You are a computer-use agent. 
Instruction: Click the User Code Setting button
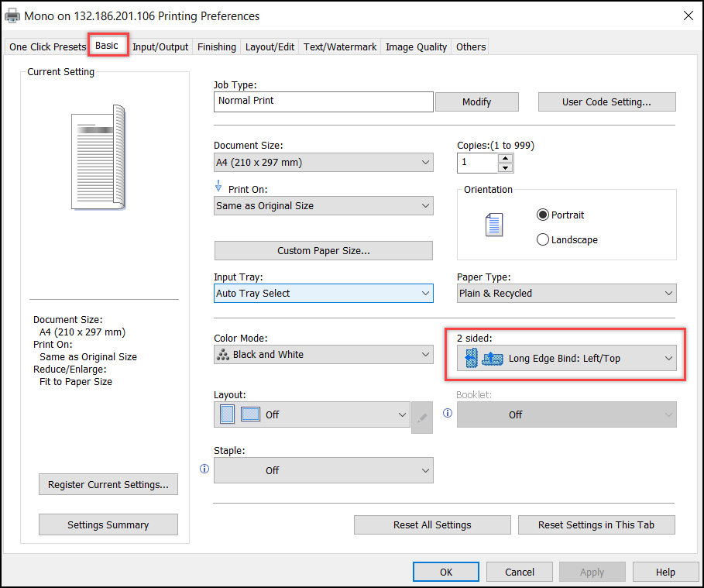point(606,101)
